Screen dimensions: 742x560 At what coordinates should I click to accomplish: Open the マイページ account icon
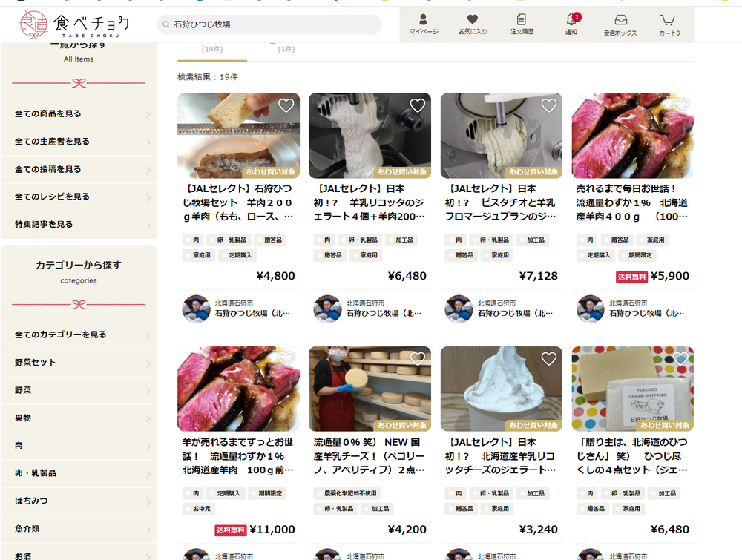424,24
